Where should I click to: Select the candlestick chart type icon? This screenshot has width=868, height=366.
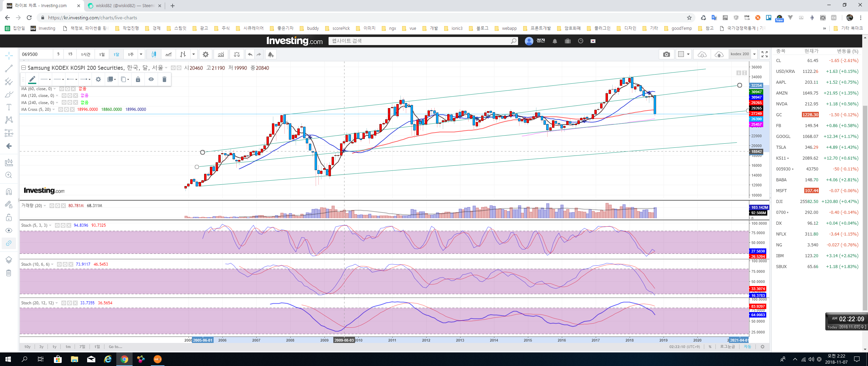[x=154, y=54]
